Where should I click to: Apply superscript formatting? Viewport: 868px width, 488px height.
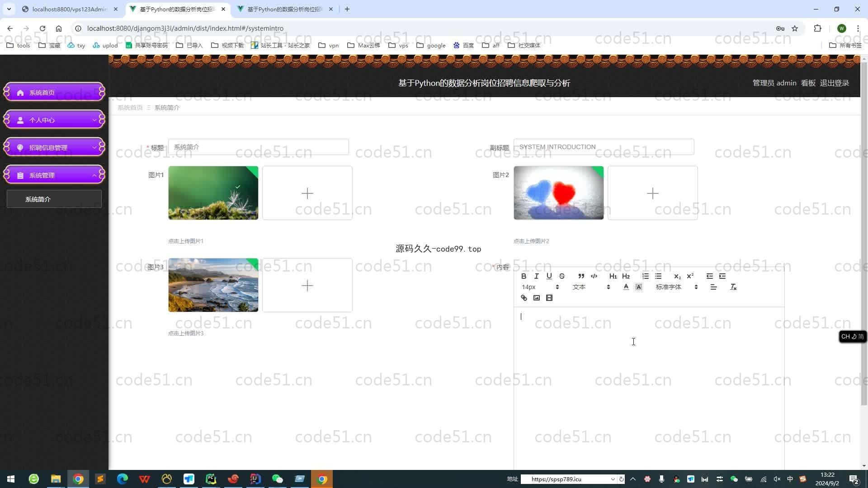point(690,276)
